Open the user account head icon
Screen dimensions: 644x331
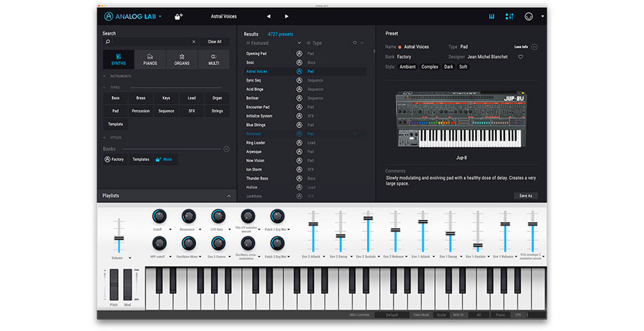(529, 16)
